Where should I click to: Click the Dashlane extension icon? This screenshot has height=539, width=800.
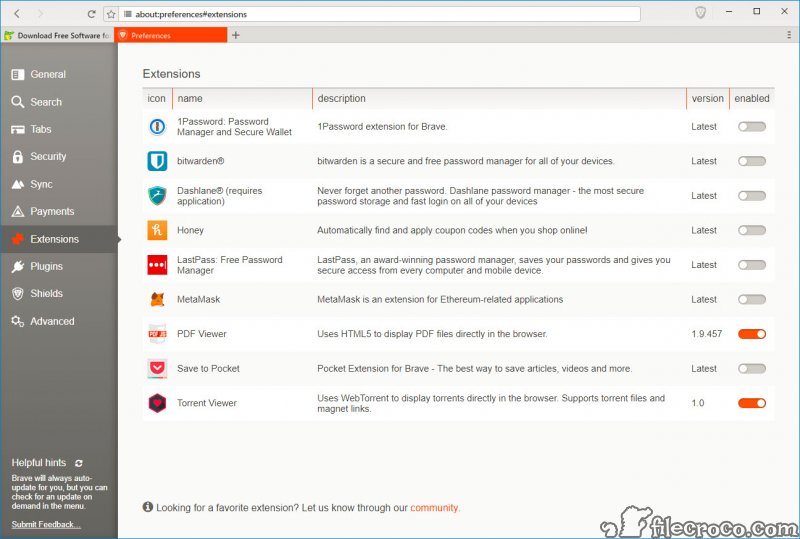coord(157,195)
